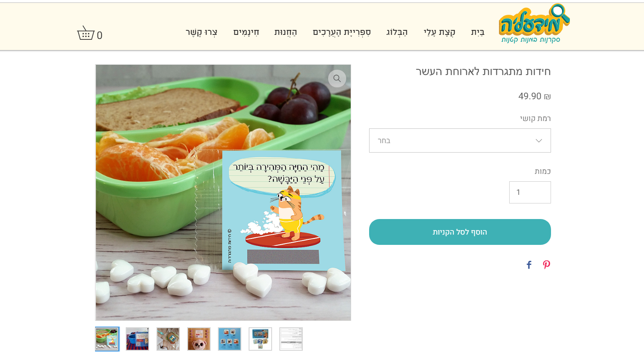Select the white document thumbnail
Viewport: 644px width, 363px height.
click(x=291, y=339)
